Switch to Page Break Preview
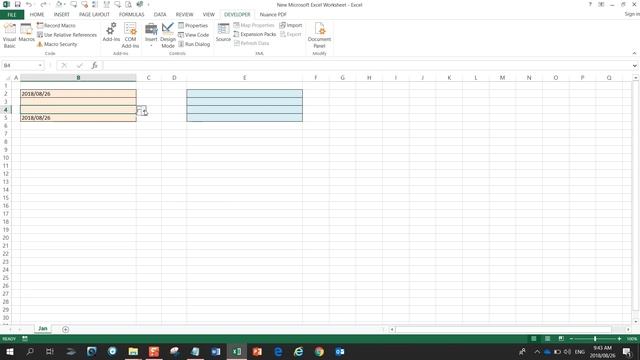 click(561, 338)
